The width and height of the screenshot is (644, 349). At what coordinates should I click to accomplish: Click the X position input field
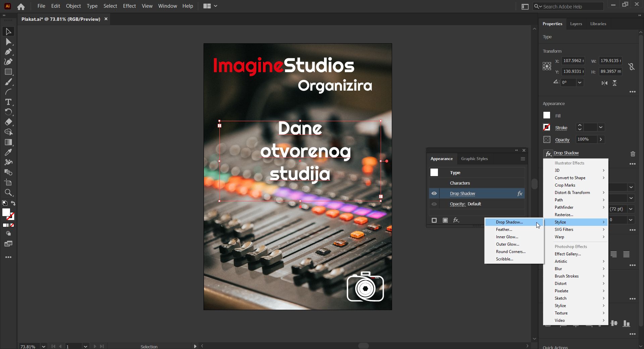tap(573, 61)
